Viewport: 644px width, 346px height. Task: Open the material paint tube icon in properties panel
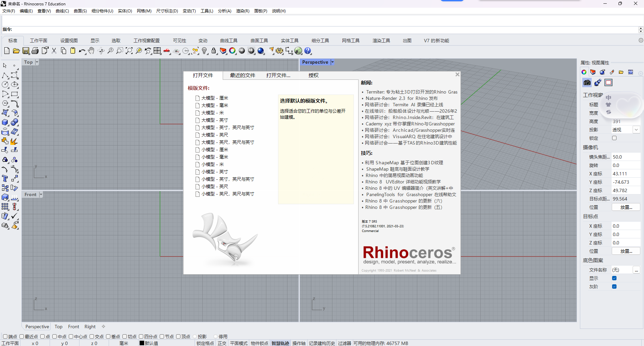pos(612,72)
